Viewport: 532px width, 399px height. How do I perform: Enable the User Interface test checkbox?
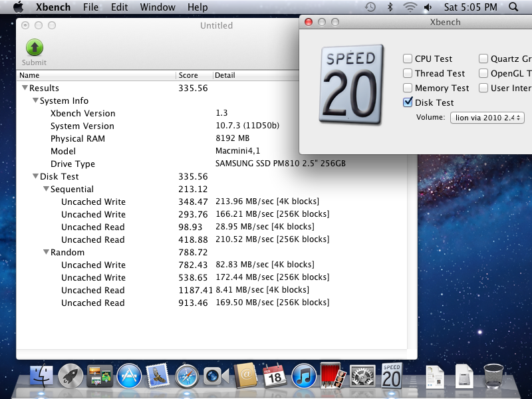click(483, 88)
